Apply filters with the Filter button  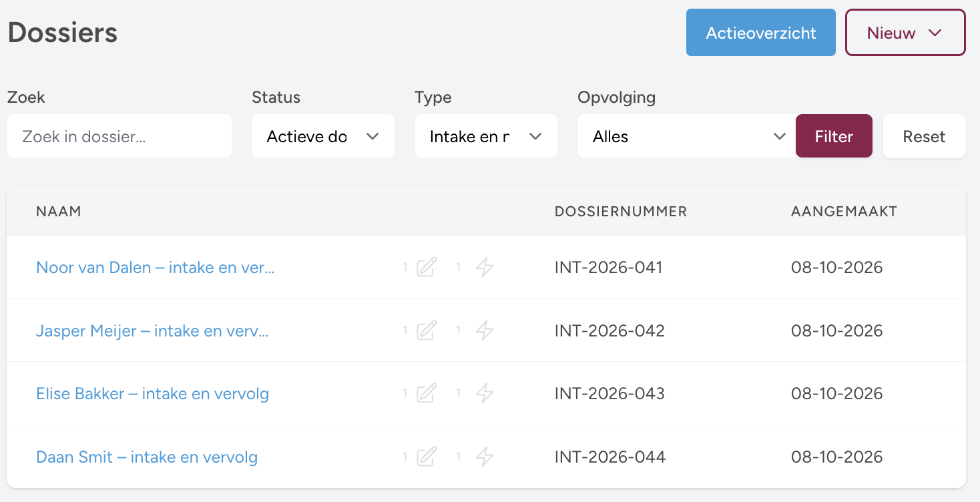[x=834, y=136]
